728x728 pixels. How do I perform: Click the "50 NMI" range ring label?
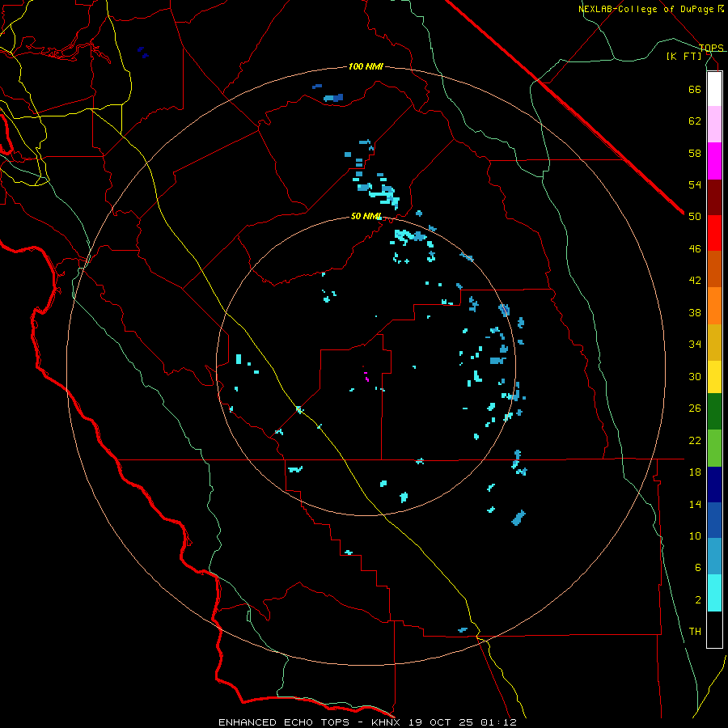pyautogui.click(x=366, y=216)
